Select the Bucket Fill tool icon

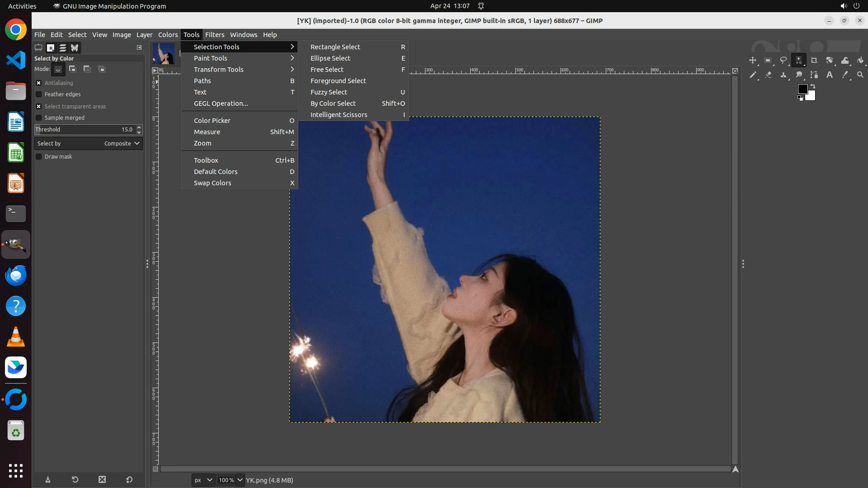[860, 61]
